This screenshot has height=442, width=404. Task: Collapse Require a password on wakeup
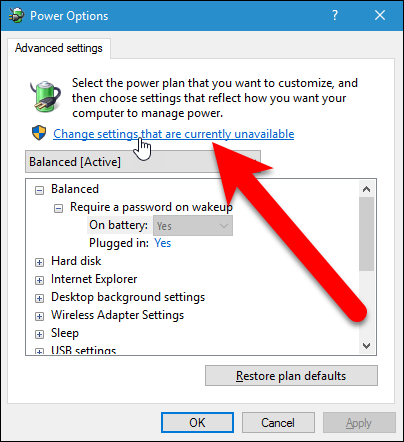pos(58,209)
